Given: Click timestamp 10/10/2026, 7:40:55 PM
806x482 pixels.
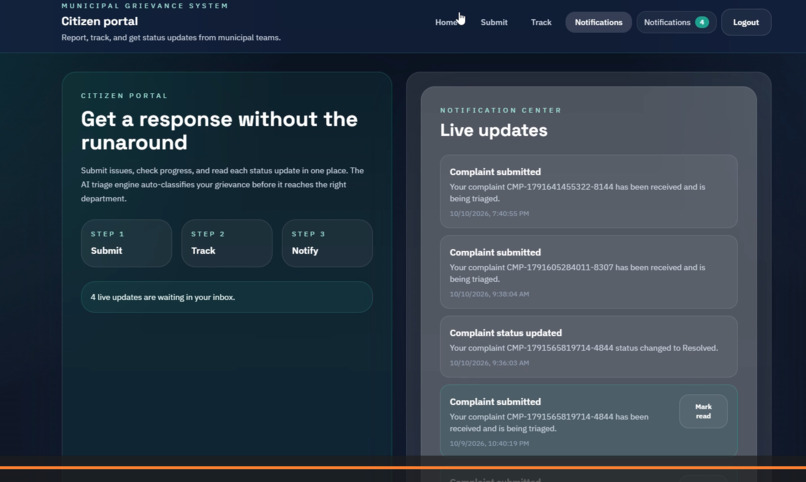Looking at the screenshot, I should 489,213.
